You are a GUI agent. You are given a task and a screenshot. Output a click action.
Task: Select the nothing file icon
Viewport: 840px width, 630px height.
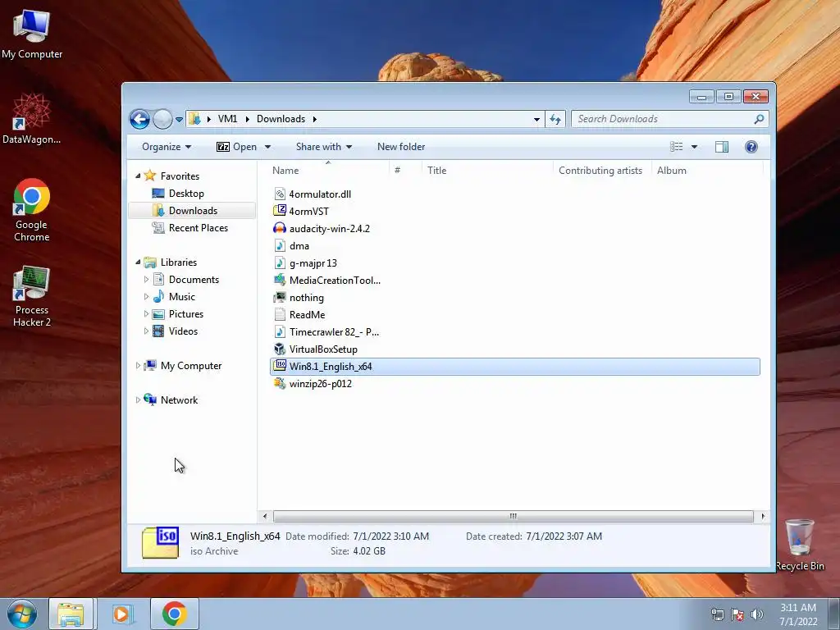point(280,297)
